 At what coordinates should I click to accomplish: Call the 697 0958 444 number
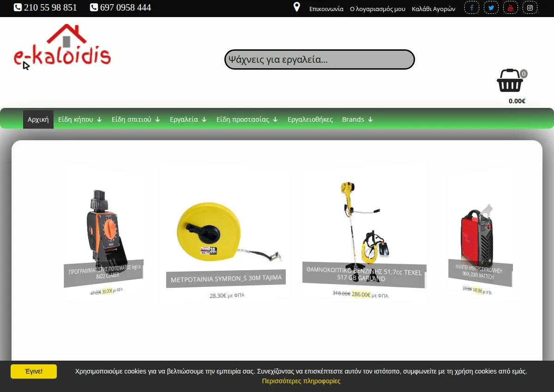coord(126,7)
